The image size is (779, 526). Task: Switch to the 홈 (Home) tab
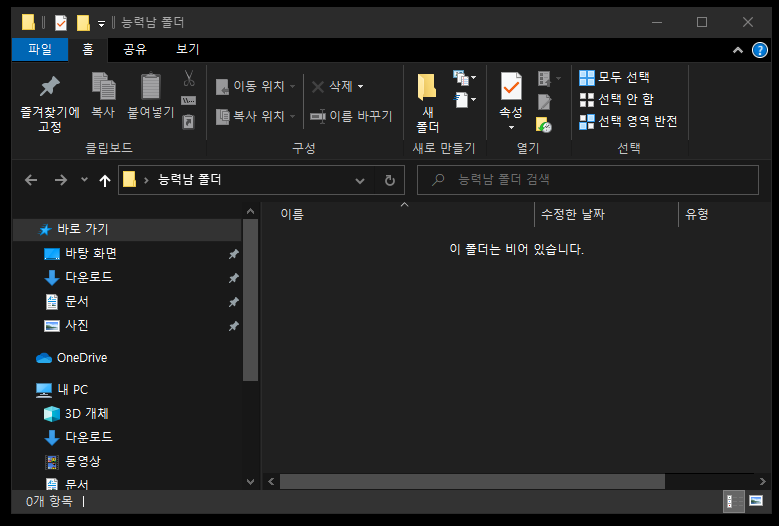click(88, 49)
